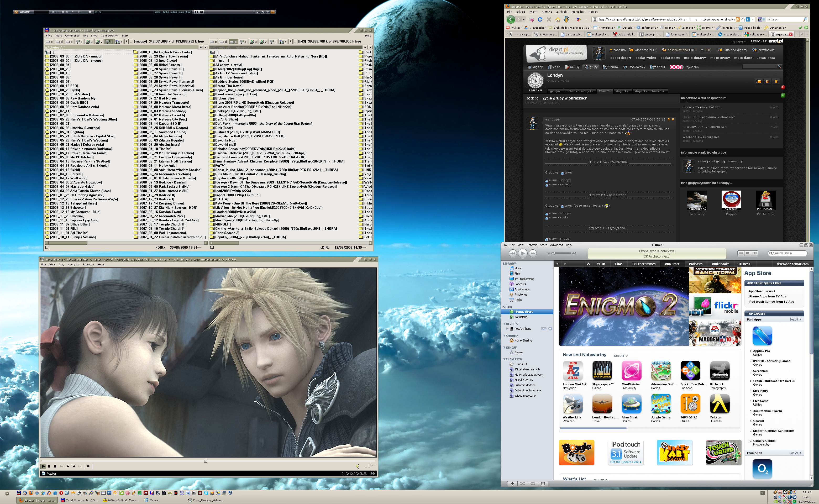
Task: Click the RSS feed icon in the address bar
Action: [738, 19]
